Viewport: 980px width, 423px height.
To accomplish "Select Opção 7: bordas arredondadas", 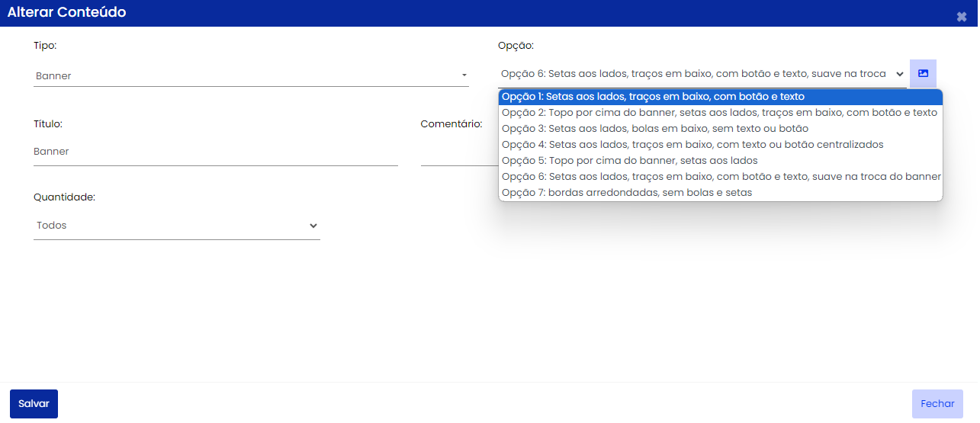I will (x=721, y=193).
